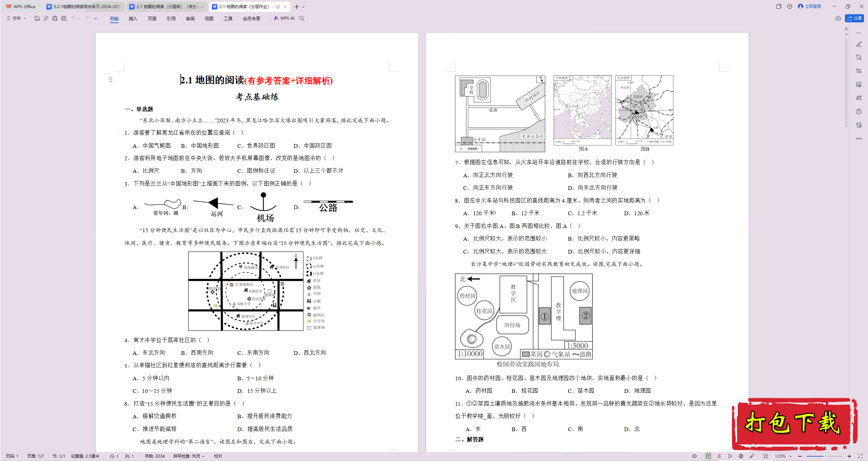Click the Undo arrow icon
The image size is (868, 461).
point(73,18)
